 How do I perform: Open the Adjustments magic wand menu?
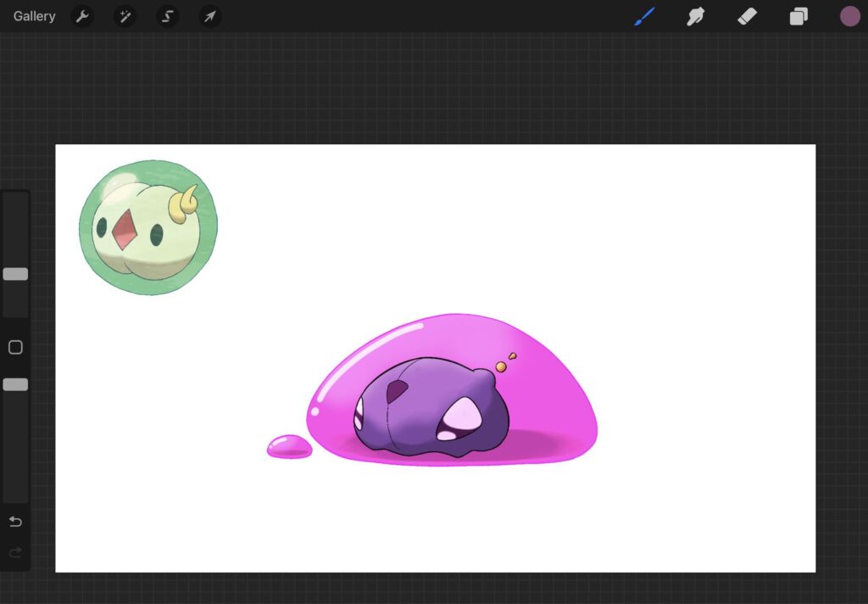tap(125, 17)
